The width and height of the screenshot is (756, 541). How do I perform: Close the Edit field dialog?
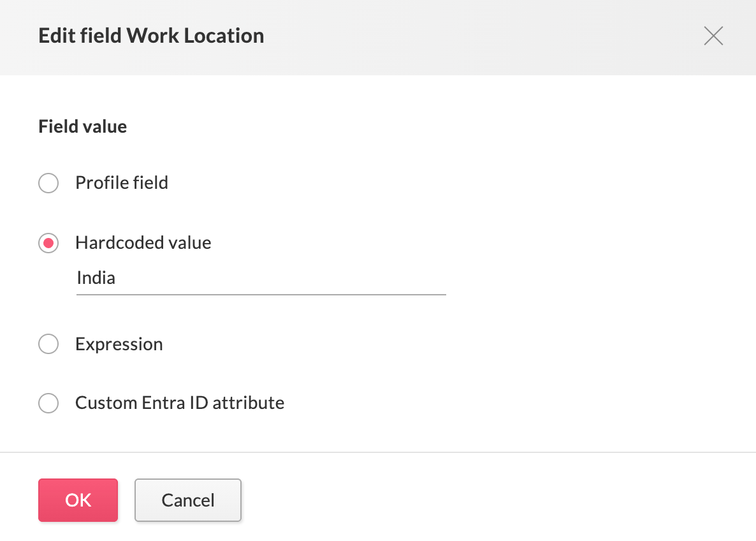pyautogui.click(x=713, y=36)
